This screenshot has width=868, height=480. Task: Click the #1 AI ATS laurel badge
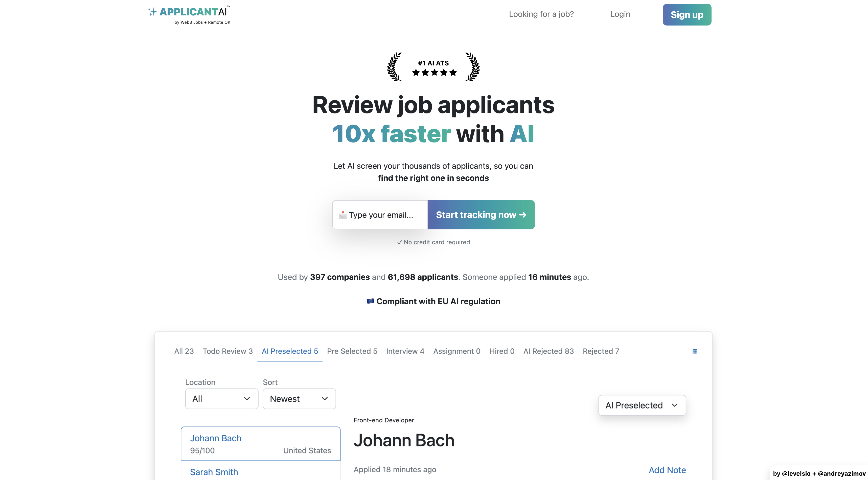click(433, 67)
